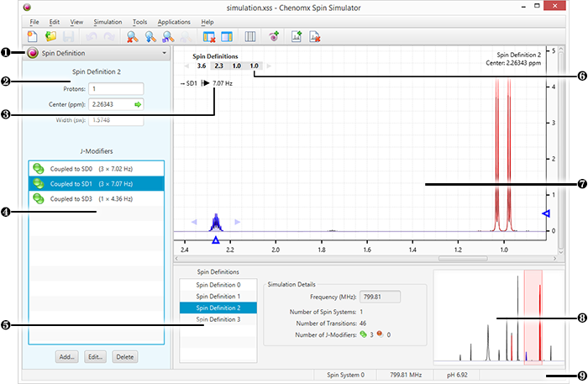Select Spin Definition 0 in the list
588x384 pixels.
218,285
